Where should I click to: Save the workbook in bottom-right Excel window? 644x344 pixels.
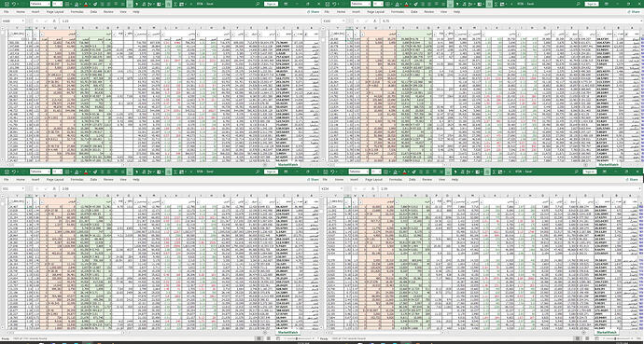326,172
